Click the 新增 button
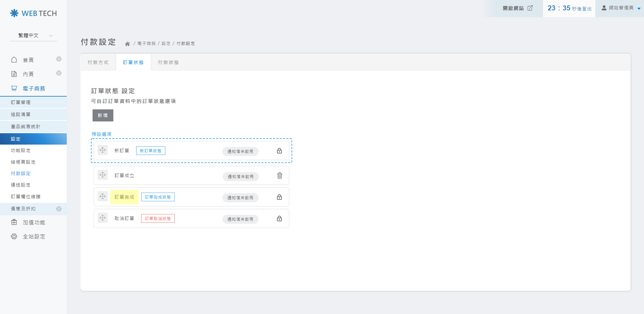The width and height of the screenshot is (644, 314). [x=103, y=115]
